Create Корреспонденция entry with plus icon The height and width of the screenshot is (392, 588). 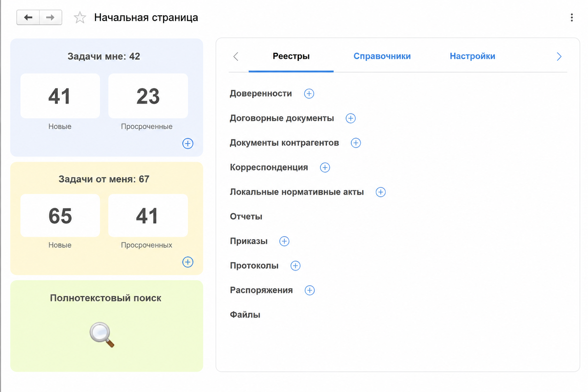[325, 168]
